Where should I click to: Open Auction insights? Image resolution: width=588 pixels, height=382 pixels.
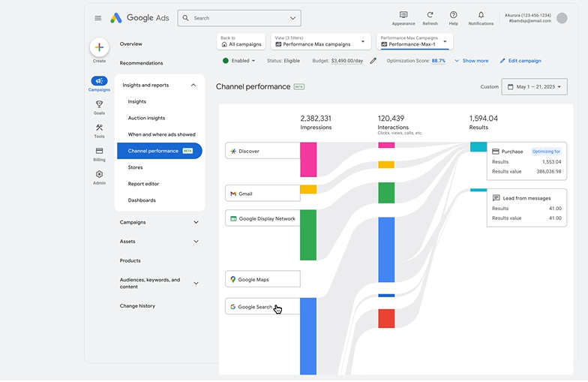pyautogui.click(x=146, y=118)
